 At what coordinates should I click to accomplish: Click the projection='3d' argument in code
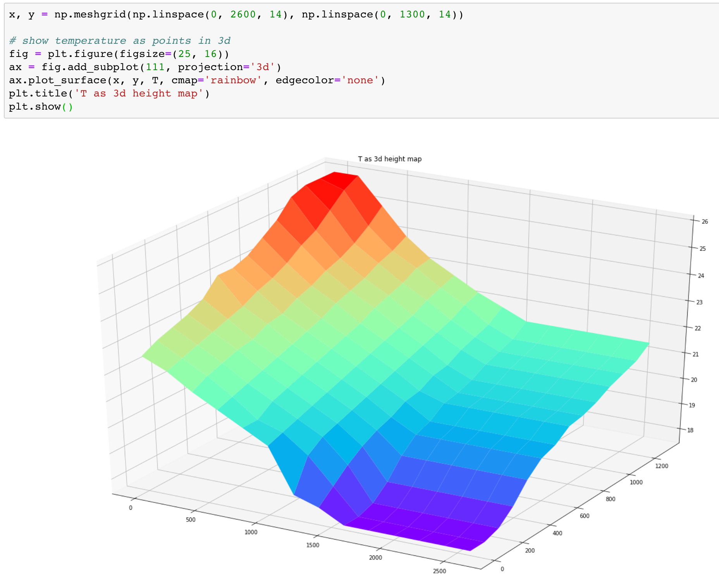click(226, 67)
